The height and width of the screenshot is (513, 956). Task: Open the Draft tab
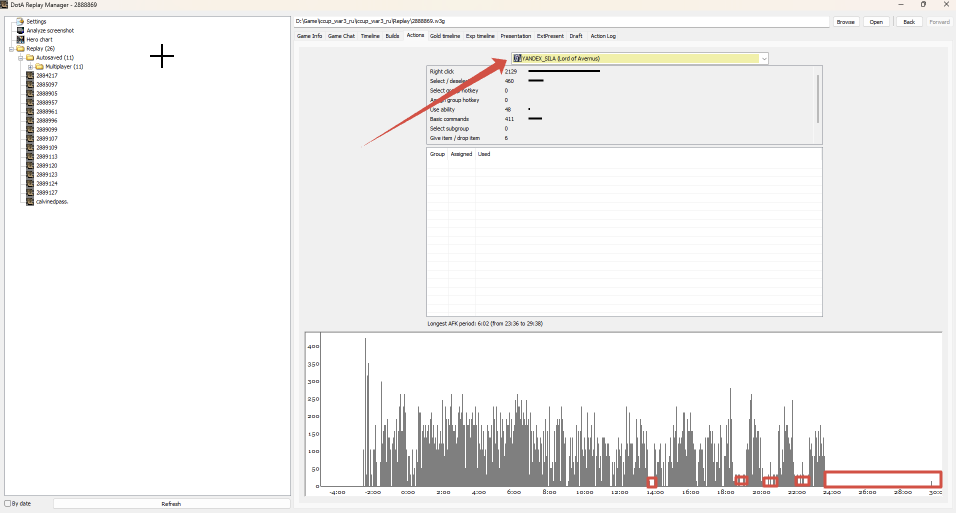click(576, 36)
